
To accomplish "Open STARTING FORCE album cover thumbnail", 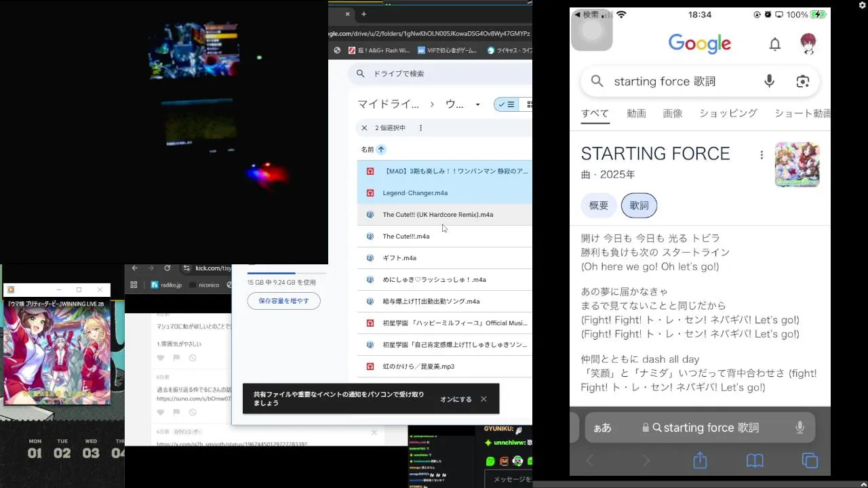I will [797, 164].
